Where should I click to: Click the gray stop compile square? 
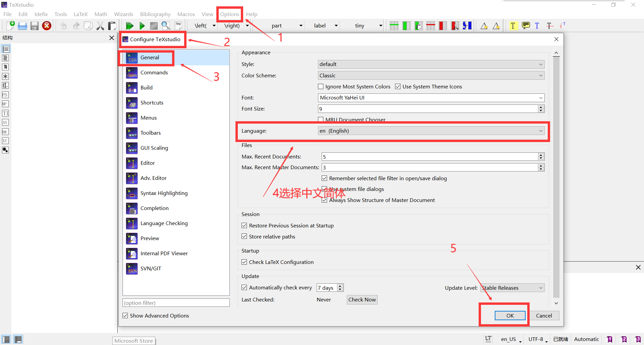(154, 26)
